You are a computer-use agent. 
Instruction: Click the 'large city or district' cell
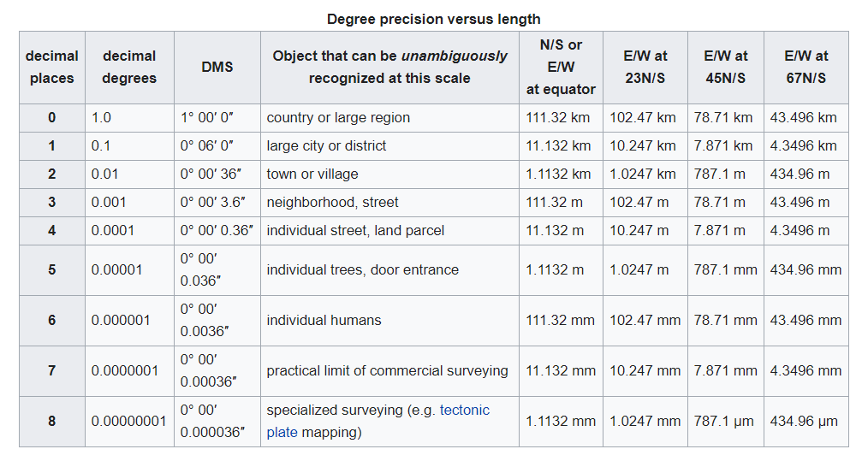click(x=389, y=146)
